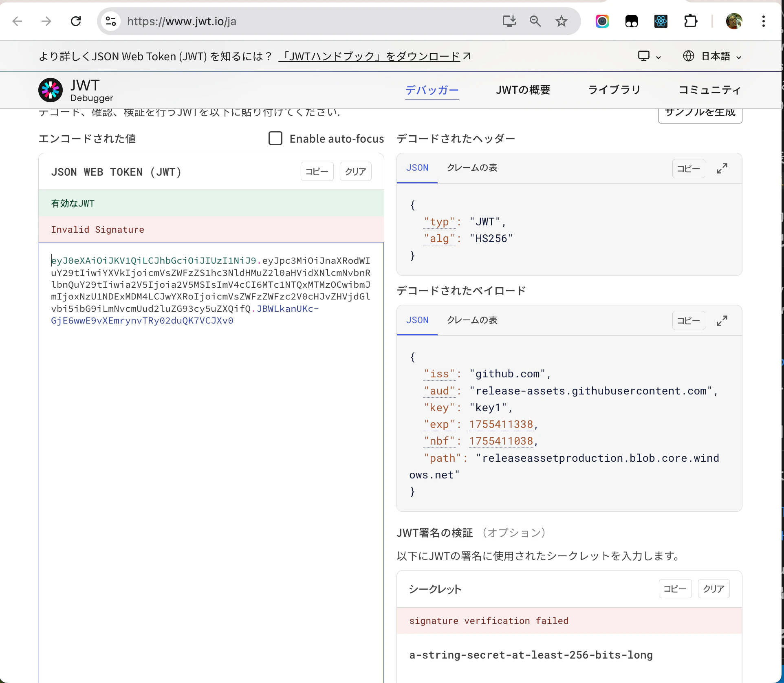Copy the secret value
784x683 pixels.
[675, 589]
